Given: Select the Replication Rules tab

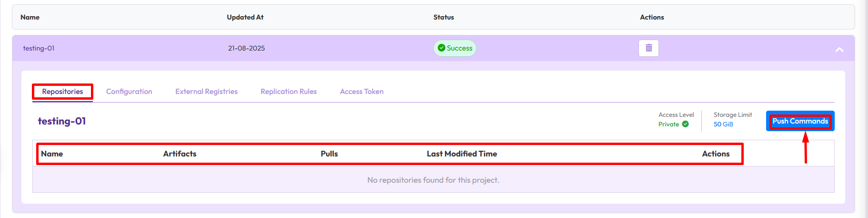Looking at the screenshot, I should click(289, 92).
